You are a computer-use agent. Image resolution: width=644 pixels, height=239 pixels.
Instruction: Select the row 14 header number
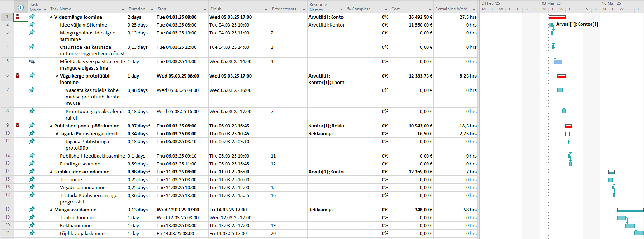pos(7,171)
